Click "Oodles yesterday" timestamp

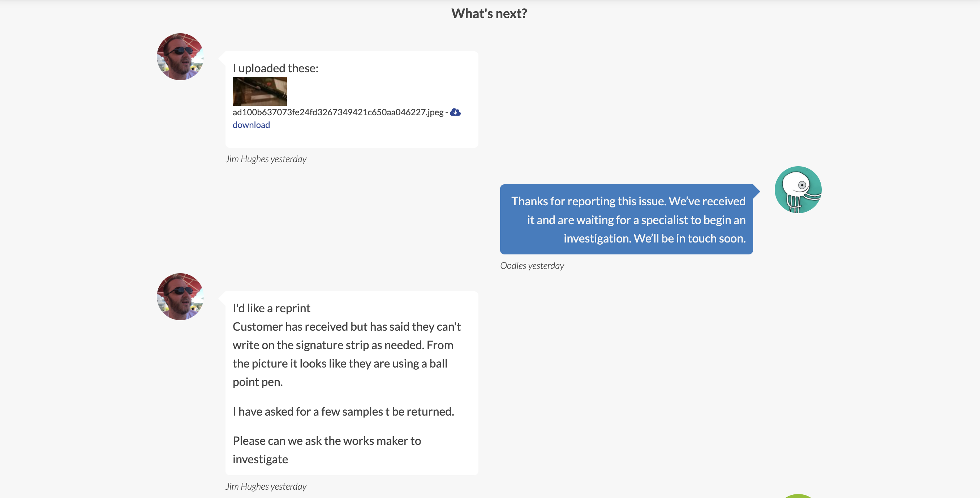(532, 266)
